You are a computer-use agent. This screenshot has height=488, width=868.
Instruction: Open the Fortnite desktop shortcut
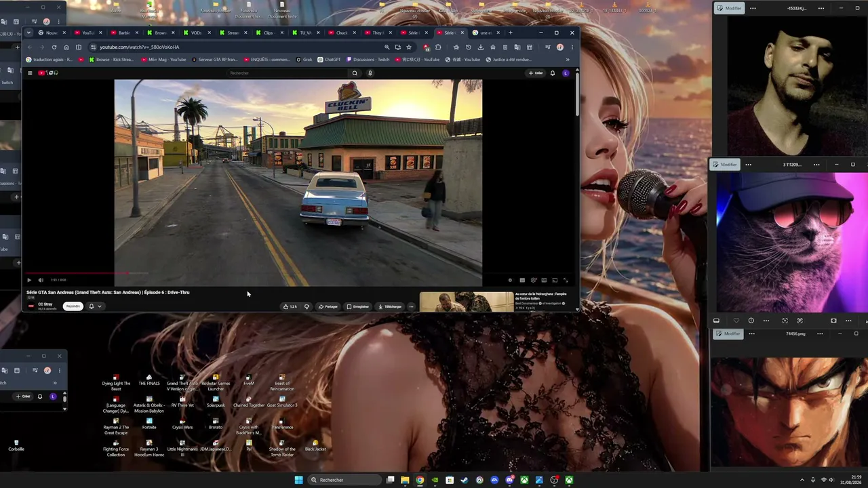[x=149, y=425]
